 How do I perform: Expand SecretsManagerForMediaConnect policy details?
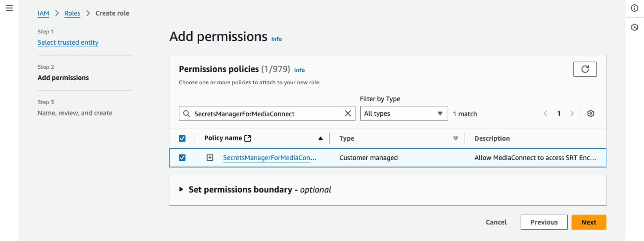point(210,158)
